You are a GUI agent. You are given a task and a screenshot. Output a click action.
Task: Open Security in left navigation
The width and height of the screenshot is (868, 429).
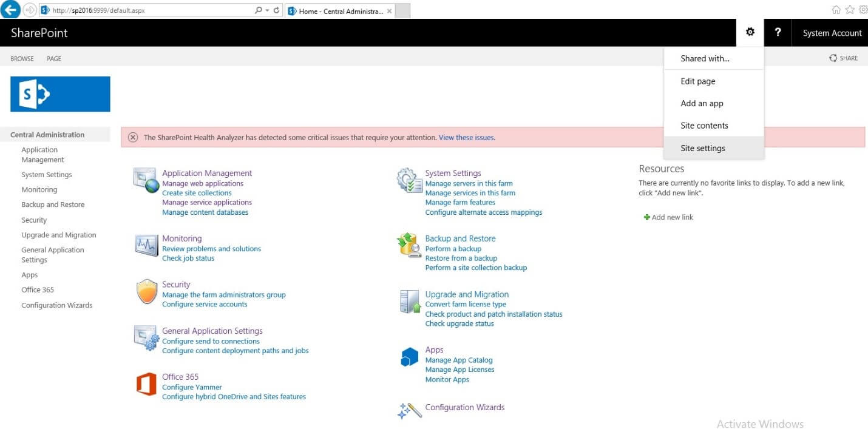coord(34,220)
